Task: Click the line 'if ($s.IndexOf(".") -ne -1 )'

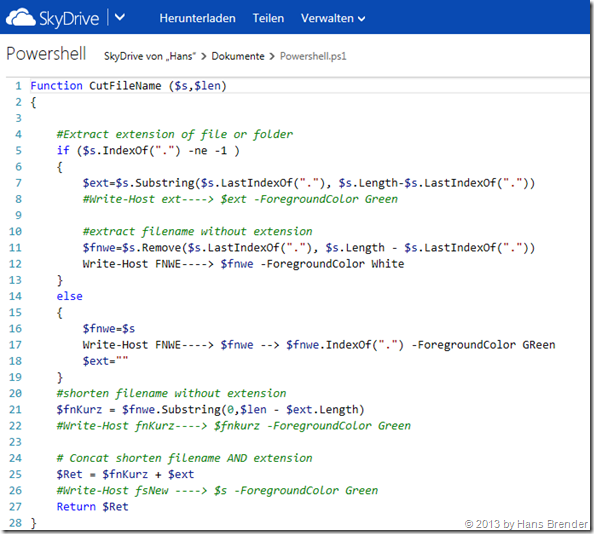Action: coord(148,151)
